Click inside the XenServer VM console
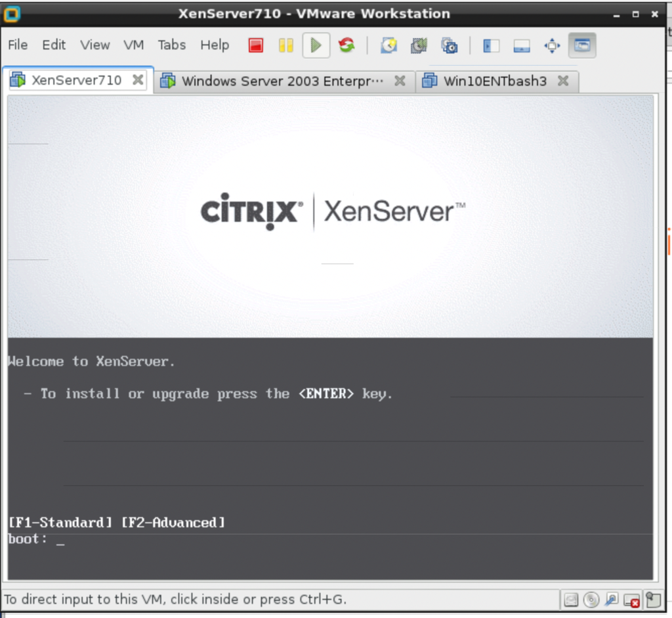 331,338
